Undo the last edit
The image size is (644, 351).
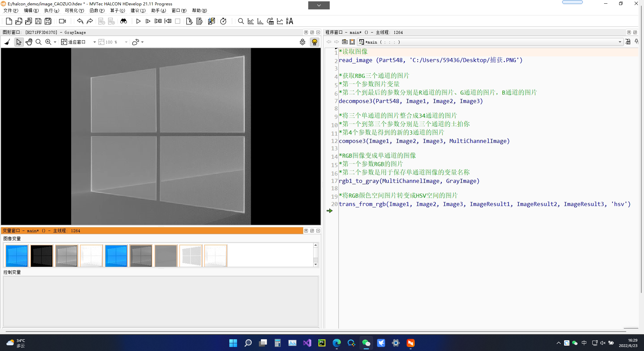(x=80, y=21)
